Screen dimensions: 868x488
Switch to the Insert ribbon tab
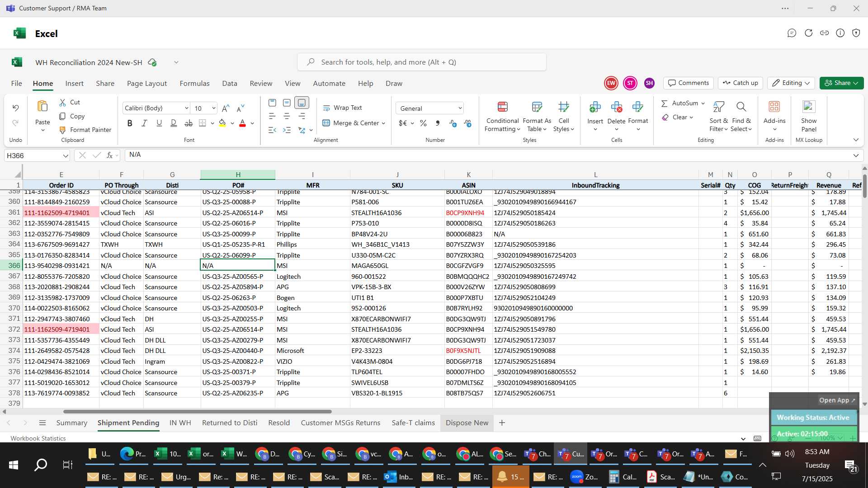74,84
